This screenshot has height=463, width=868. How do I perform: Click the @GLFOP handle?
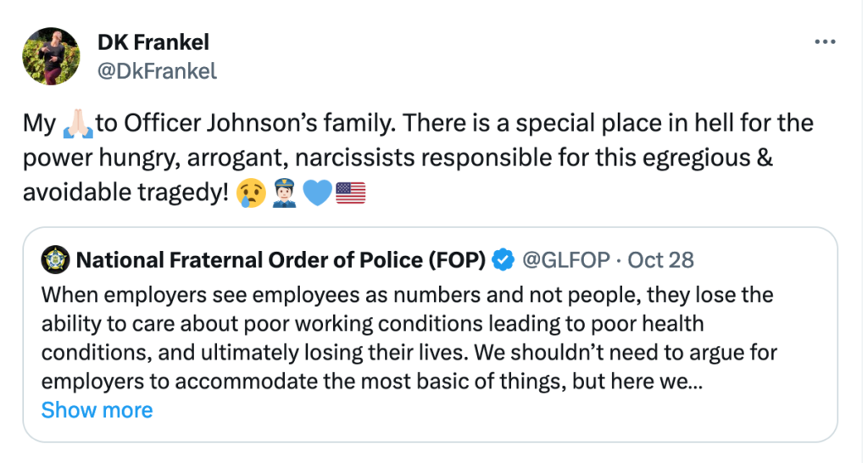point(565,260)
